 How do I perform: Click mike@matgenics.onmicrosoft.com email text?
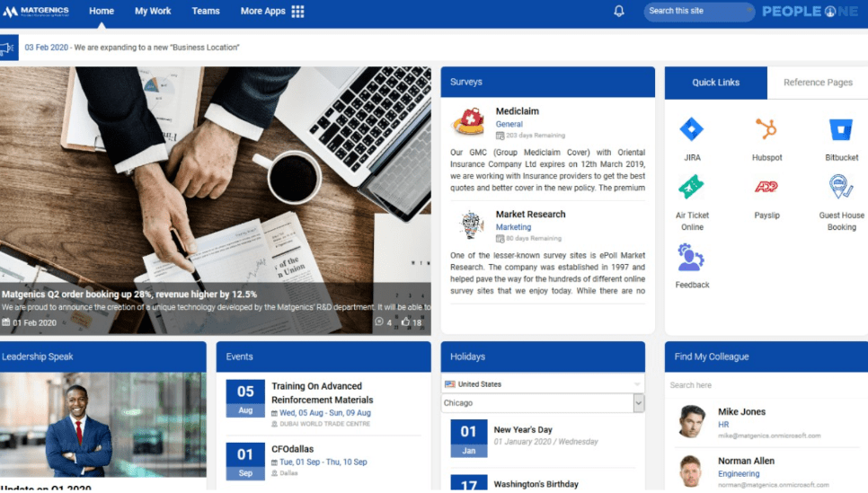click(769, 436)
